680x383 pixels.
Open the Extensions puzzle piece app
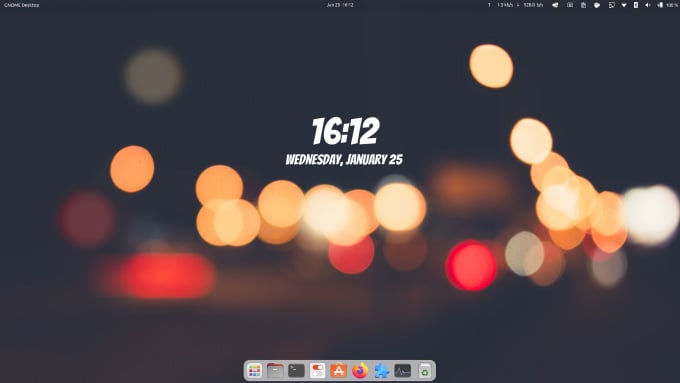coord(381,371)
